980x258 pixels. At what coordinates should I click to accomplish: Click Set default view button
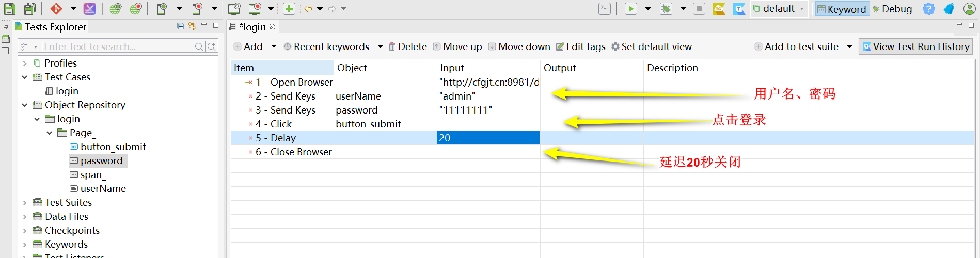pyautogui.click(x=651, y=46)
